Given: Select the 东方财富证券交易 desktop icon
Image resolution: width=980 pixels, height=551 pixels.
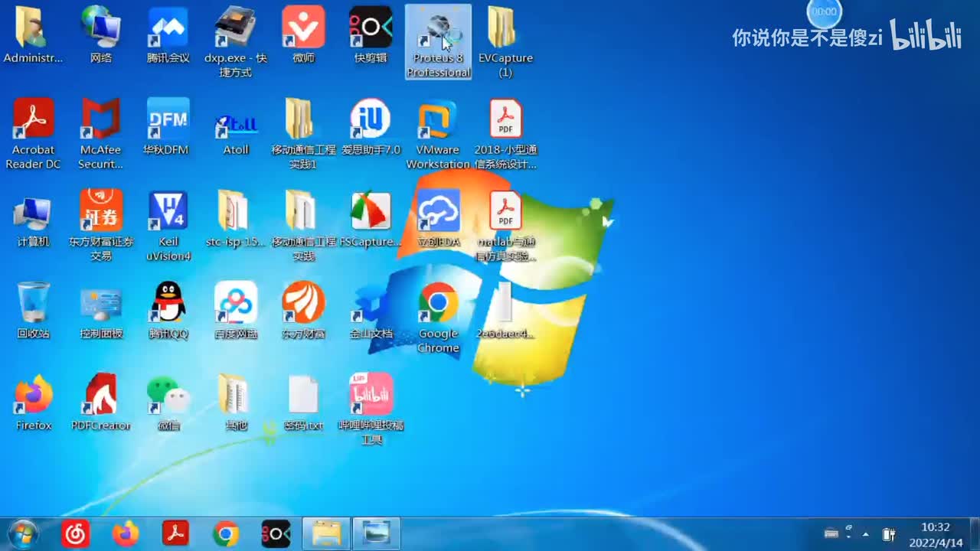Looking at the screenshot, I should pos(101,225).
